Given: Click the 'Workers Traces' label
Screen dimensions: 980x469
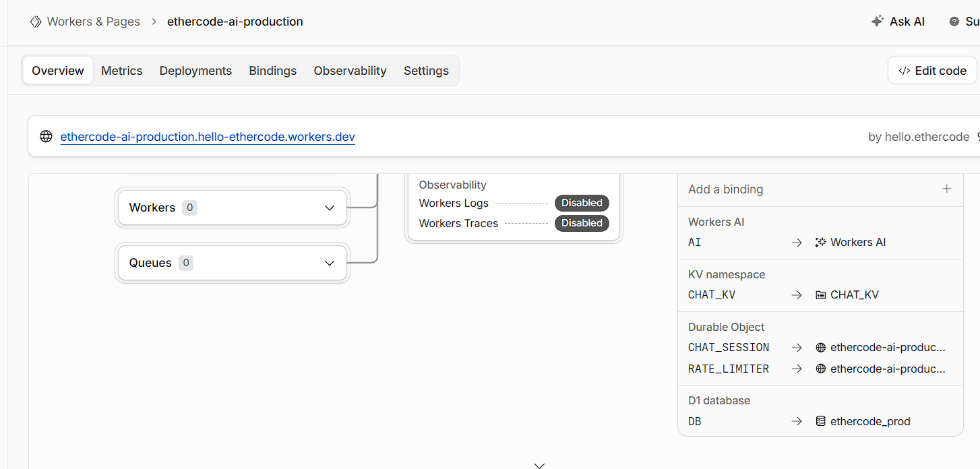Looking at the screenshot, I should (458, 223).
